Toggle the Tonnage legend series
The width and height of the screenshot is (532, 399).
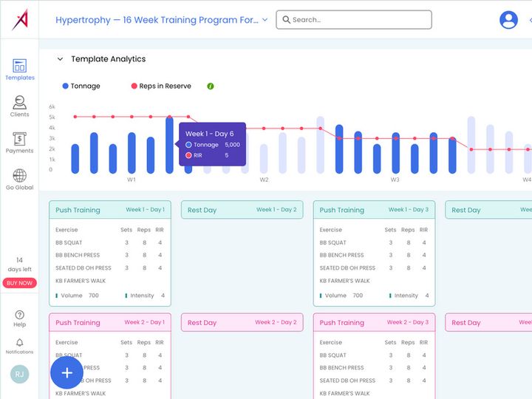pos(81,86)
